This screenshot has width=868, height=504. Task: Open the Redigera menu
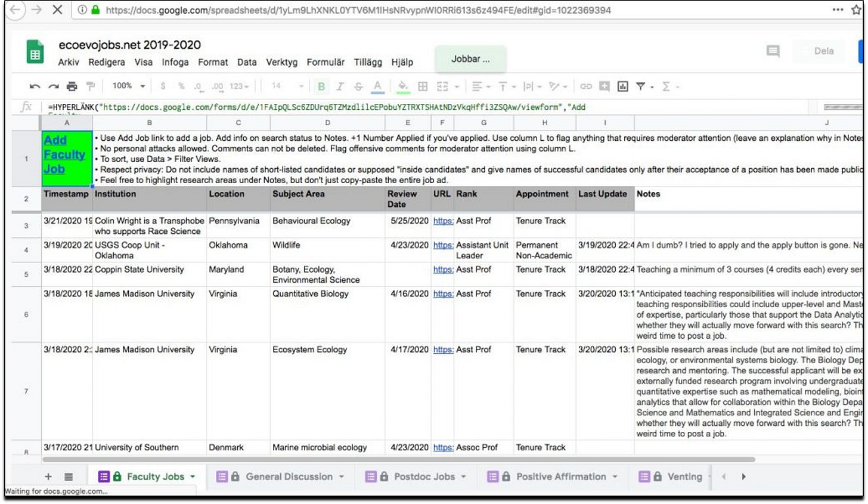pyautogui.click(x=107, y=62)
